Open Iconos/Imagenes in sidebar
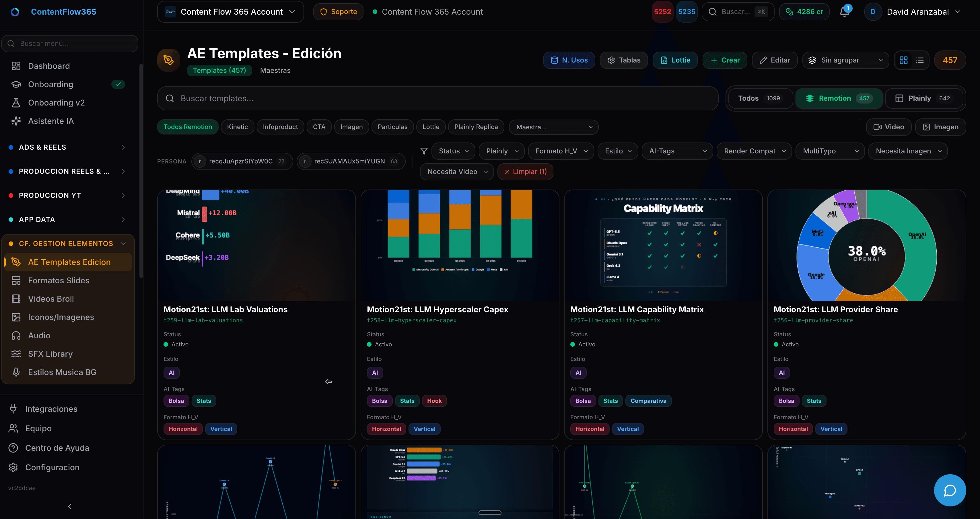This screenshot has height=519, width=980. click(x=69, y=317)
